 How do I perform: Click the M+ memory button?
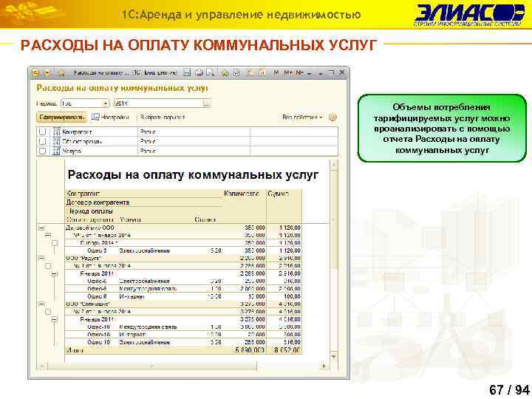288,72
